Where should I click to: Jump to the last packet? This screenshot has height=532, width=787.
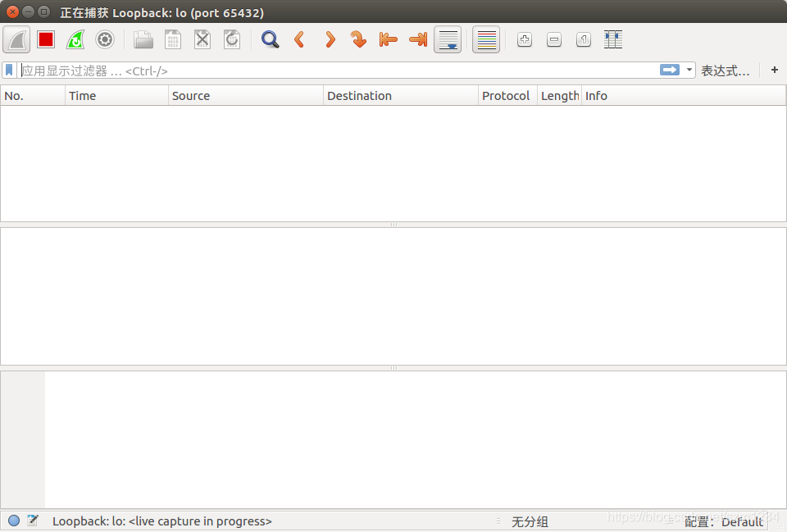click(417, 39)
